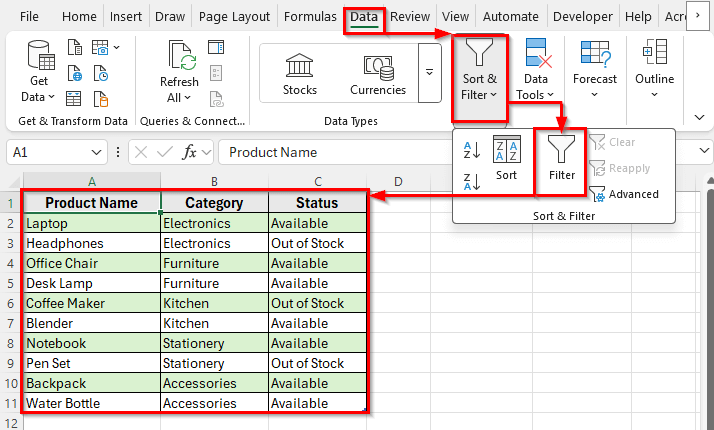The width and height of the screenshot is (714, 430).
Task: Select the Currencies data type
Action: (378, 74)
